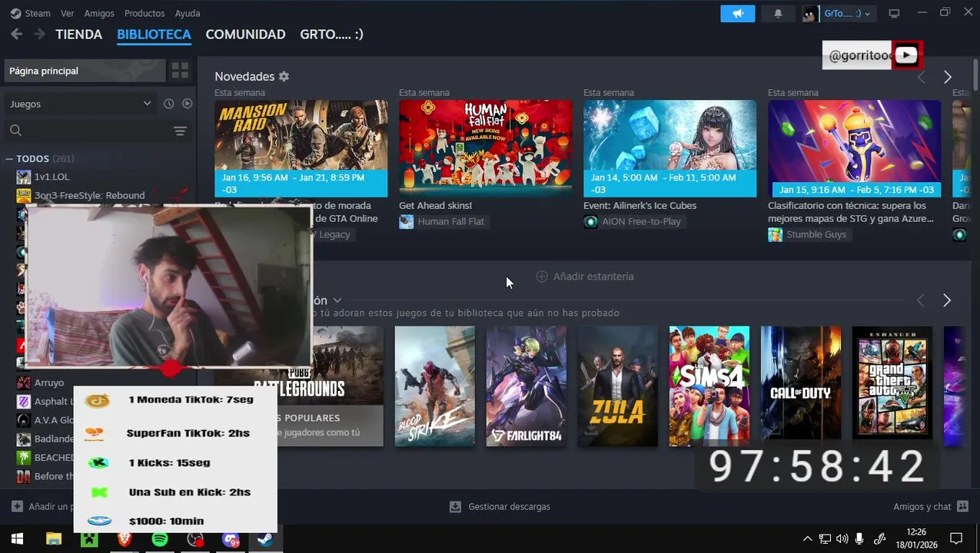980x553 pixels.
Task: Toggle ready-to-play filter icon
Action: (x=187, y=104)
